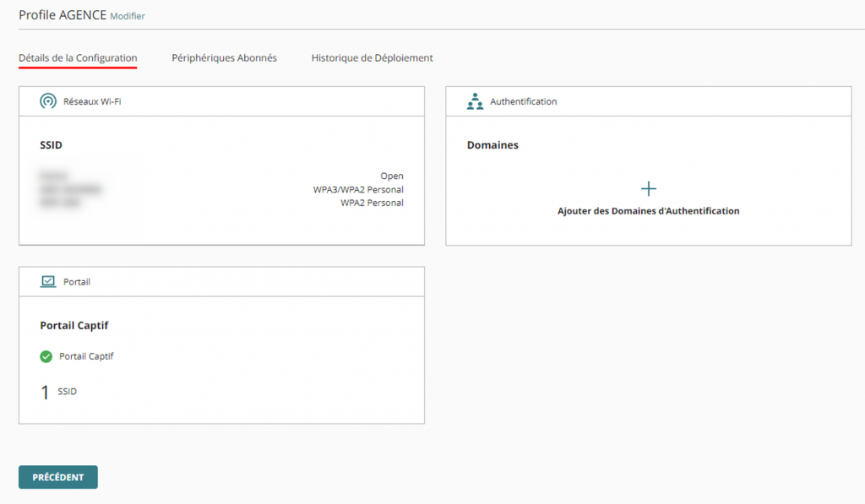Click the bold Domaines heading
The height and width of the screenshot is (504, 865).
[492, 145]
